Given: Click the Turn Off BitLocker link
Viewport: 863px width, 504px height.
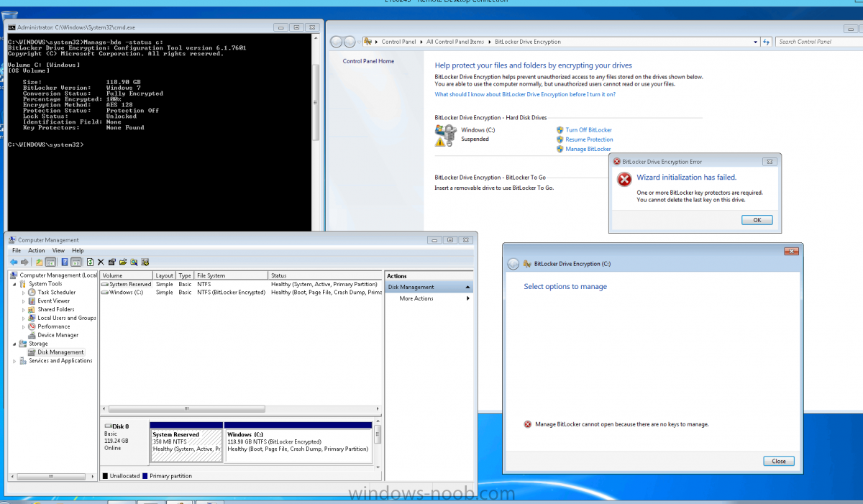Looking at the screenshot, I should pyautogui.click(x=589, y=130).
